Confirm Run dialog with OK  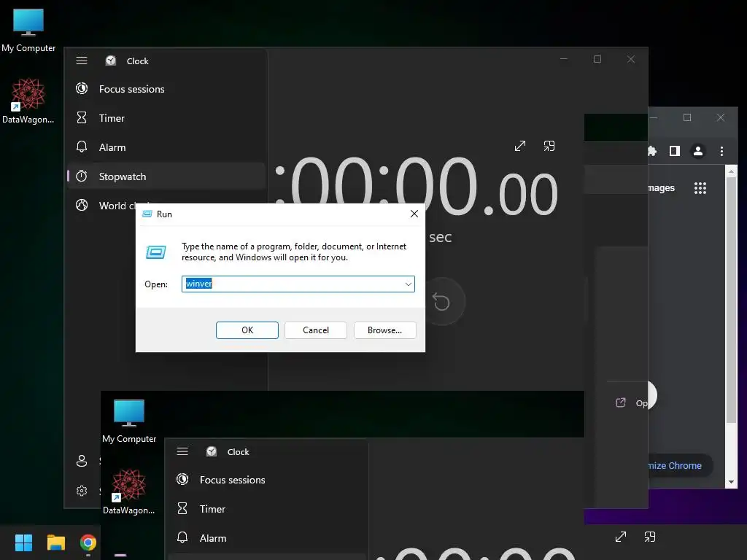(247, 330)
